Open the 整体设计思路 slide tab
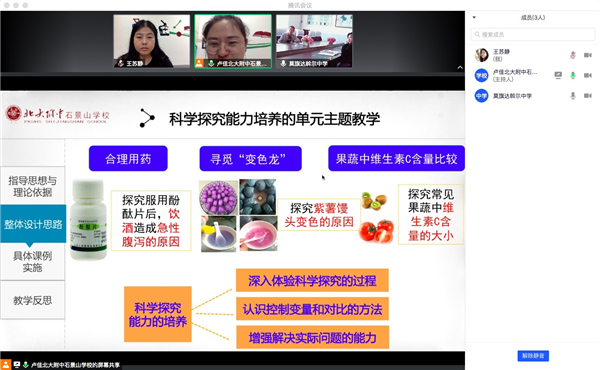 [33, 224]
